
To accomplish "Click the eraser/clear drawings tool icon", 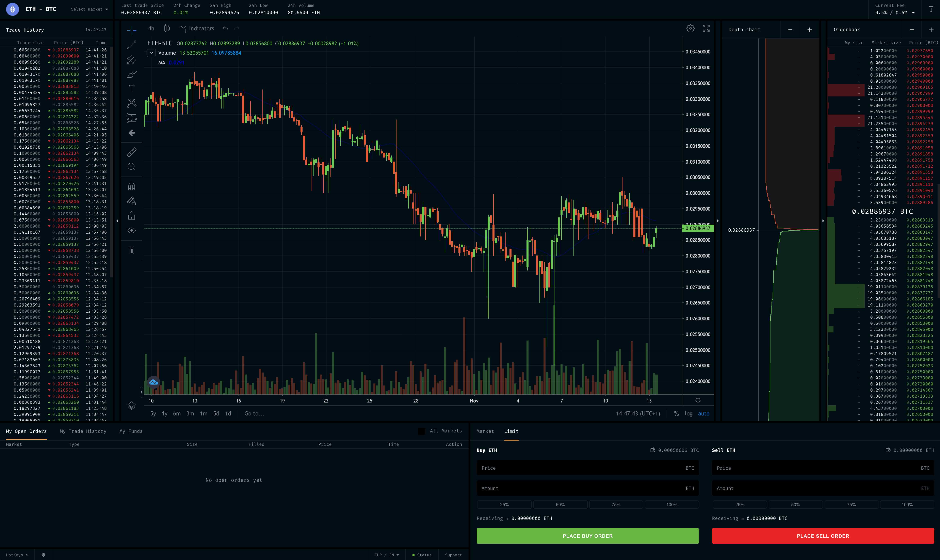I will (131, 250).
